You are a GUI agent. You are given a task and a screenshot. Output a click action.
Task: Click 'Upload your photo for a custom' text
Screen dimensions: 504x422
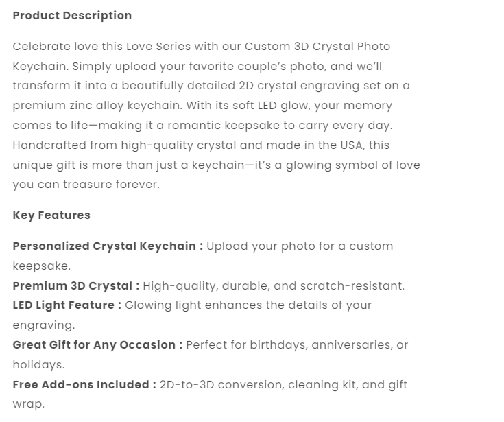300,246
